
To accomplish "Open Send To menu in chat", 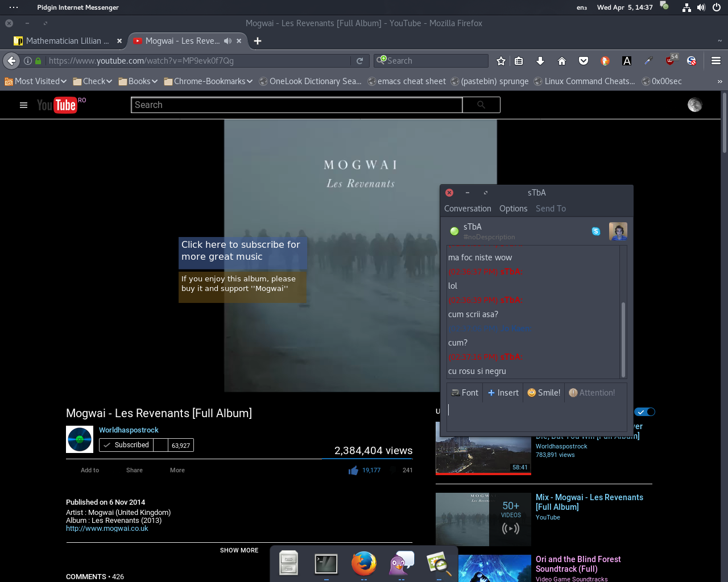I will 551,209.
